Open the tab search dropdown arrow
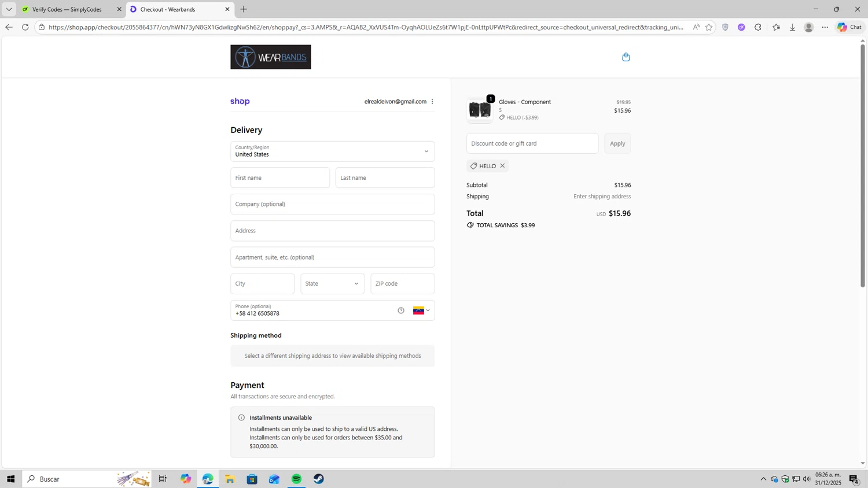This screenshot has width=868, height=488. coord(9,9)
